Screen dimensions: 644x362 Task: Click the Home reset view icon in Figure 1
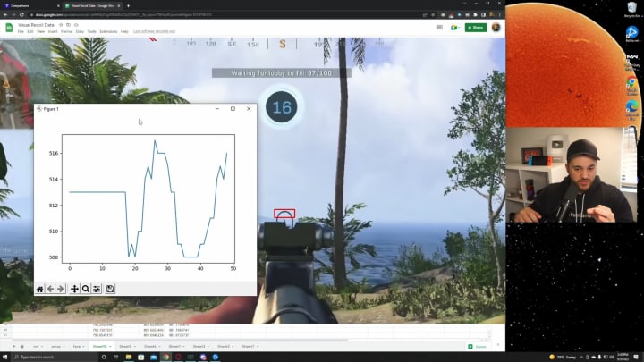pyautogui.click(x=40, y=289)
